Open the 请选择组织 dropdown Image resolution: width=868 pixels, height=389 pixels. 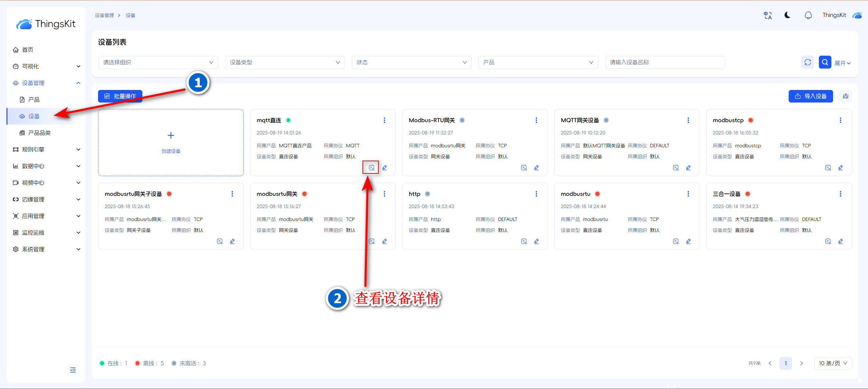(x=158, y=62)
